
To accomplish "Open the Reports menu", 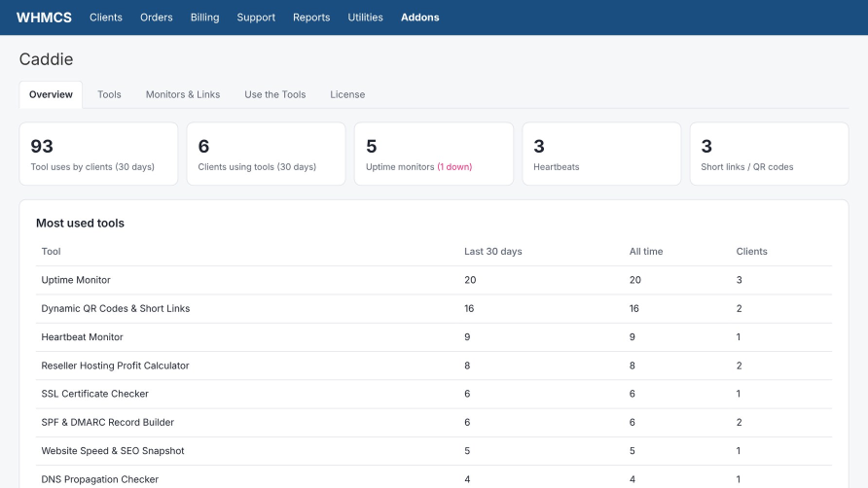I will (311, 17).
